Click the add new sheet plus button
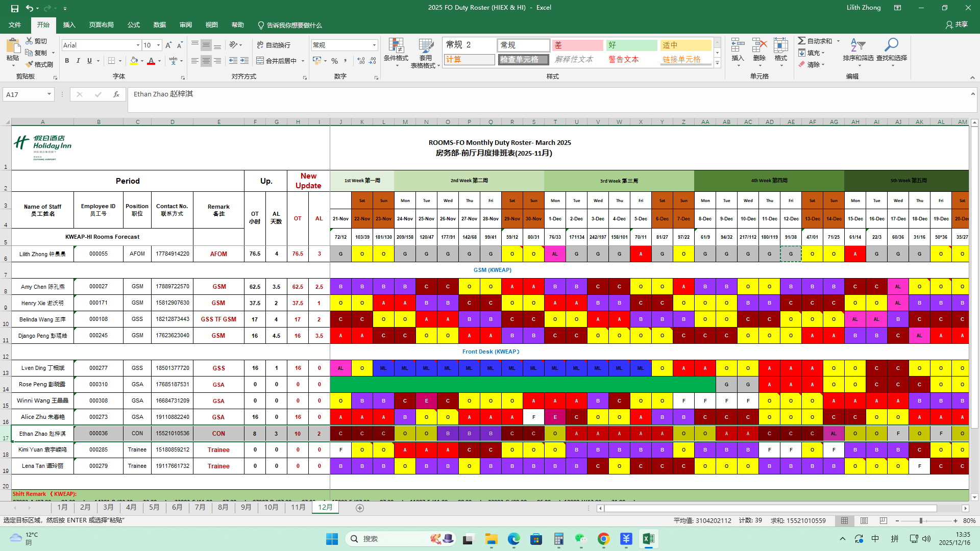The height and width of the screenshot is (551, 980). (360, 508)
